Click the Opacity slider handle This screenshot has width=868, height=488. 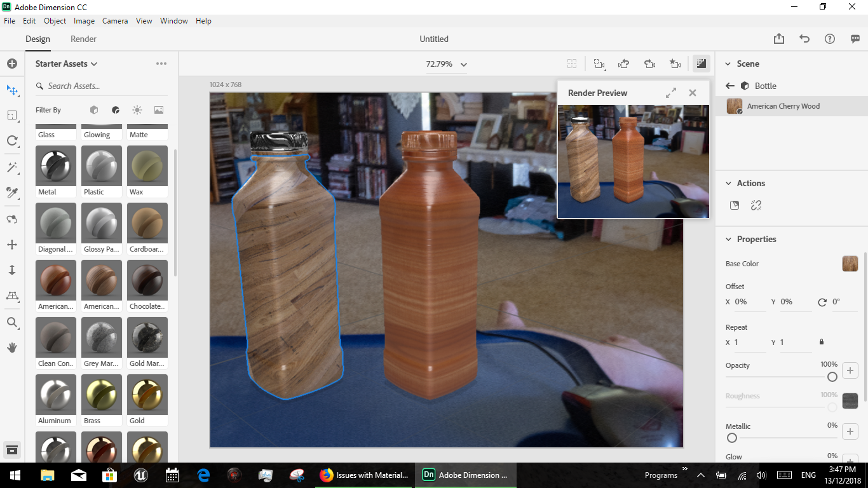point(832,377)
